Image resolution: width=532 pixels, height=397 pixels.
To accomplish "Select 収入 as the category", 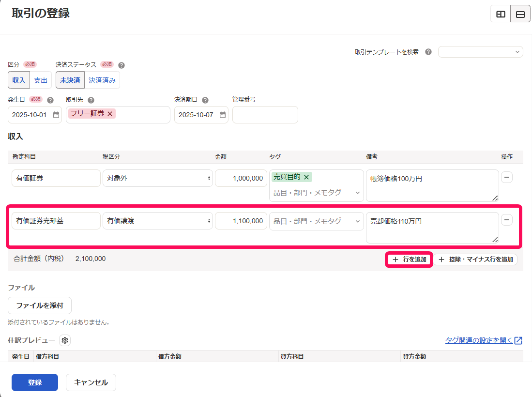I will (x=19, y=80).
